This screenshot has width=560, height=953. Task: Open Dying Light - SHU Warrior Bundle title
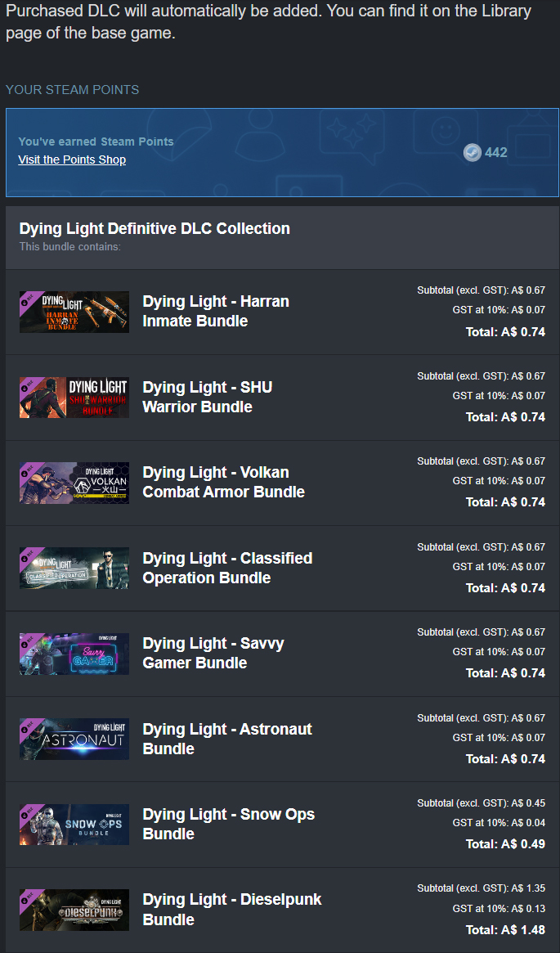click(x=207, y=397)
